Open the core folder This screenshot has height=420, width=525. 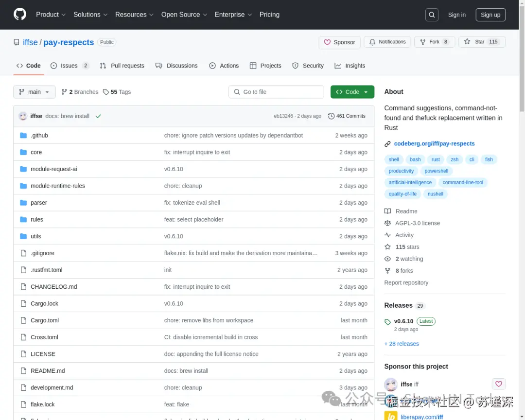click(x=36, y=152)
